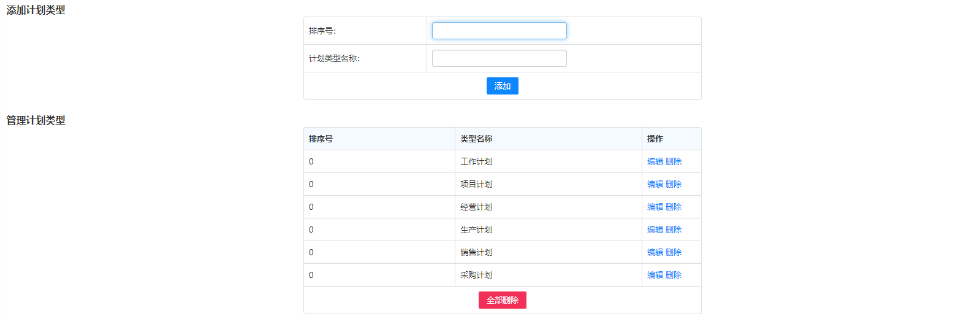Select the 销售计划 name cell
980x324 pixels.
pos(476,252)
